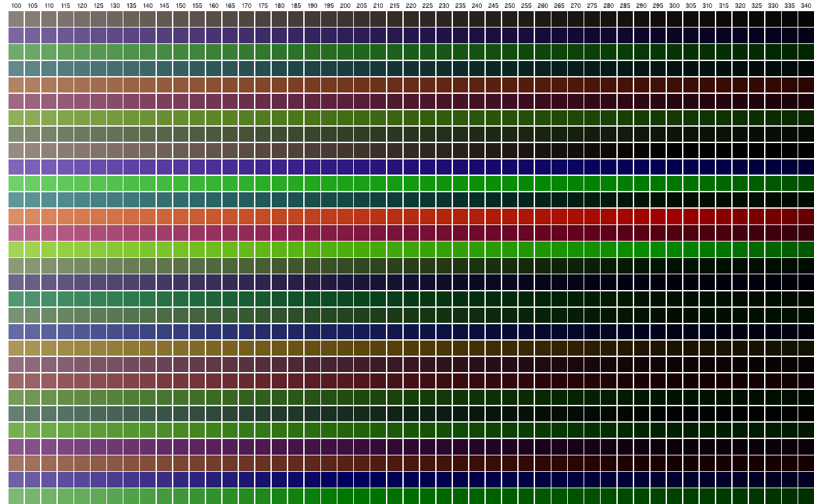Choose the lime-row green swatch in column 295

[658, 249]
